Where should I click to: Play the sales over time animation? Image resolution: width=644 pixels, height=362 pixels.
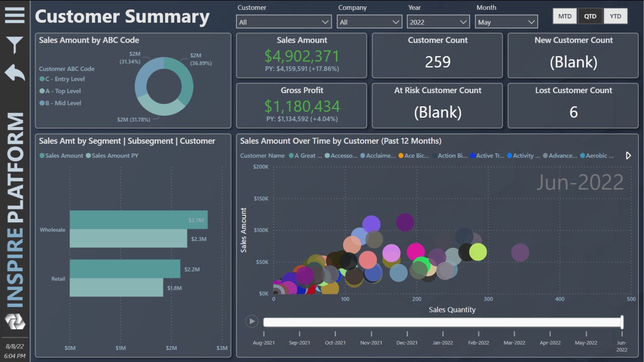coord(252,321)
